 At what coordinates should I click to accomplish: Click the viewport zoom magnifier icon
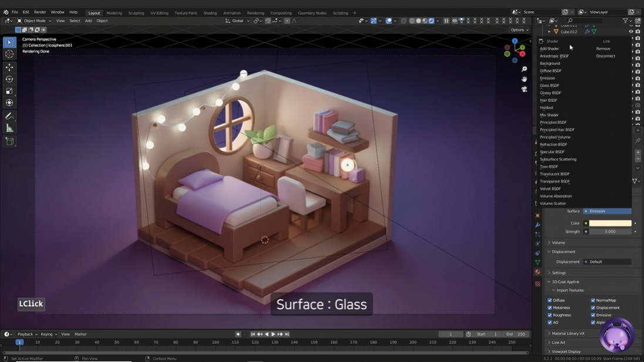pos(524,69)
